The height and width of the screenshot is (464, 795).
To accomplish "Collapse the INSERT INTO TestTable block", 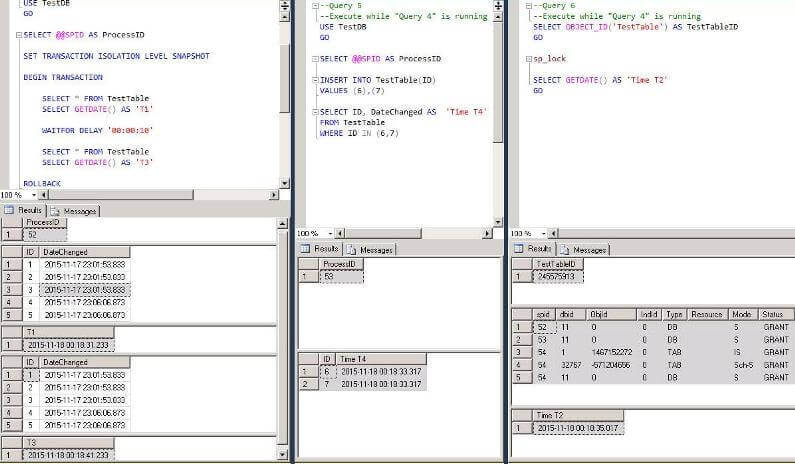I will click(x=315, y=80).
